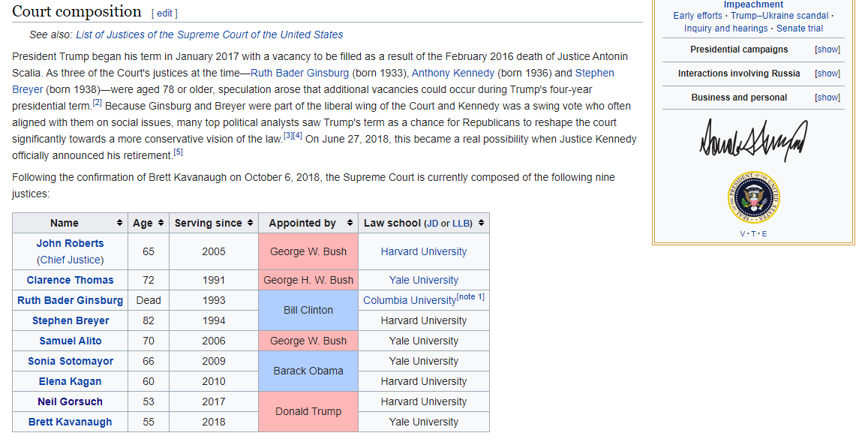868x442 pixels.
Task: Click the presidential seal image
Action: 753,197
